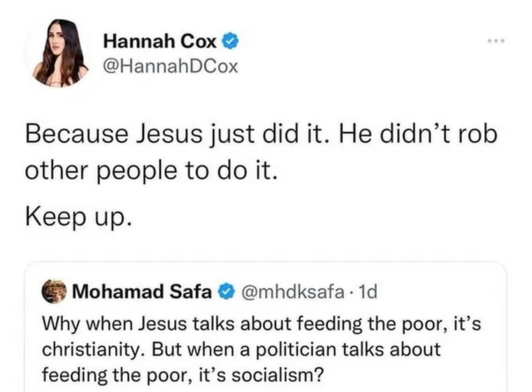This screenshot has width=532, height=392.
Task: Click Mohamad Safa's small avatar
Action: click(x=54, y=291)
